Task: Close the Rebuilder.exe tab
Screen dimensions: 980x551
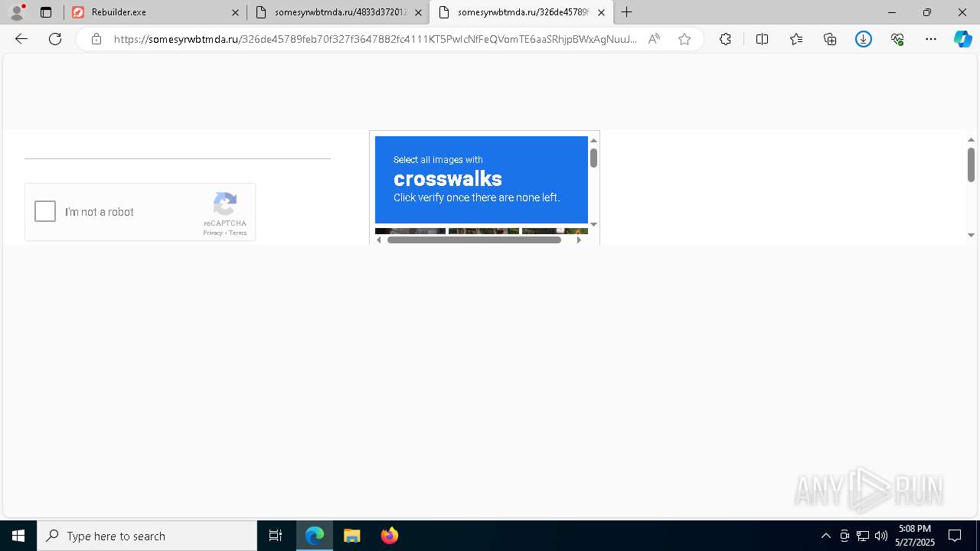Action: pyautogui.click(x=235, y=12)
